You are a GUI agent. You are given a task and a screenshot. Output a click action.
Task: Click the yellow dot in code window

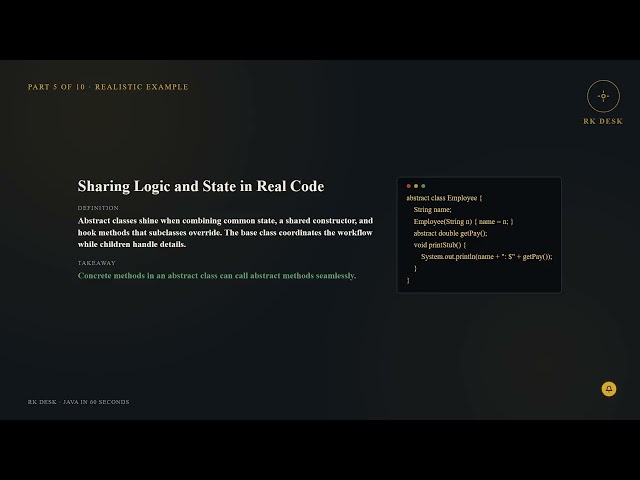pos(416,186)
